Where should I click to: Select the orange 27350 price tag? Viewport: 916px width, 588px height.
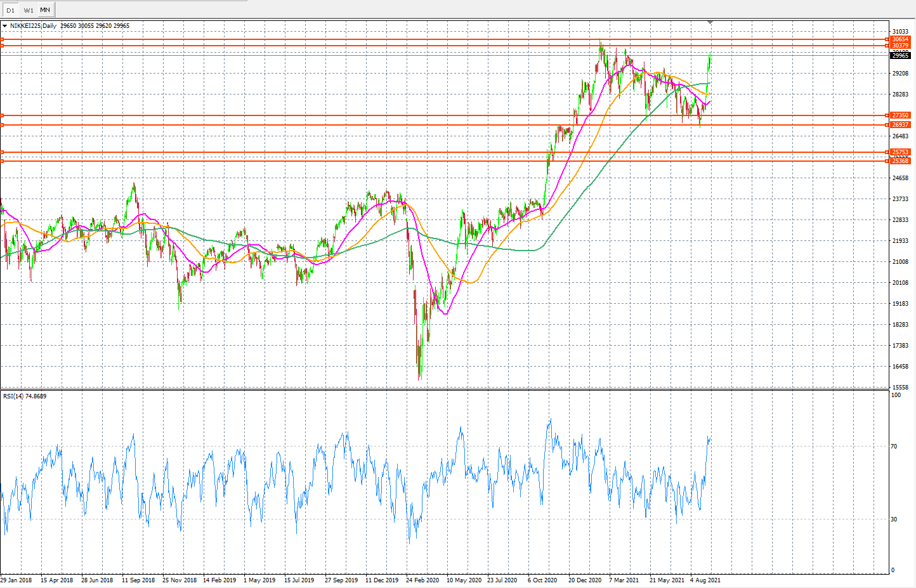pos(900,115)
